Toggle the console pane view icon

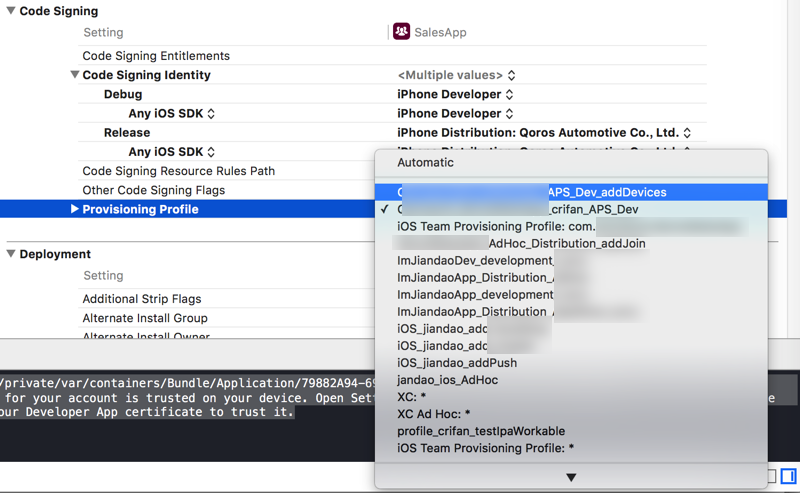point(788,476)
